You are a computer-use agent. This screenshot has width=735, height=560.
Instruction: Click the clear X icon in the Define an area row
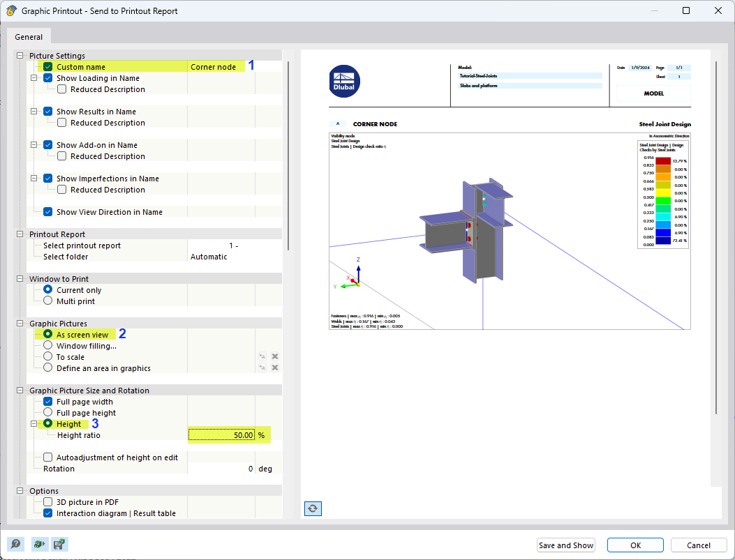[275, 368]
